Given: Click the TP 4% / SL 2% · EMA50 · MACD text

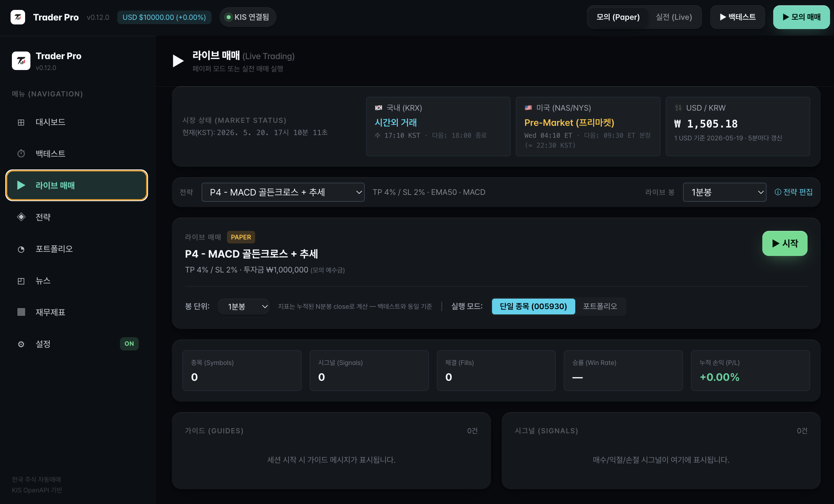Looking at the screenshot, I should 429,192.
